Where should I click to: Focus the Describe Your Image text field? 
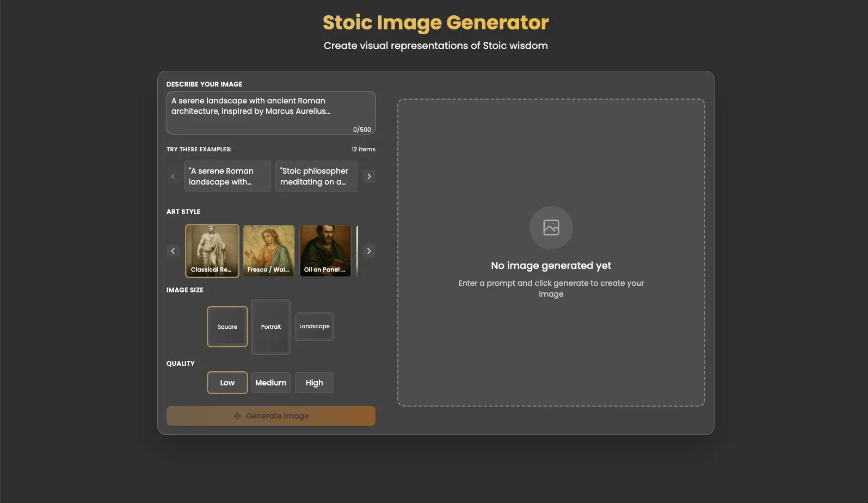[270, 112]
